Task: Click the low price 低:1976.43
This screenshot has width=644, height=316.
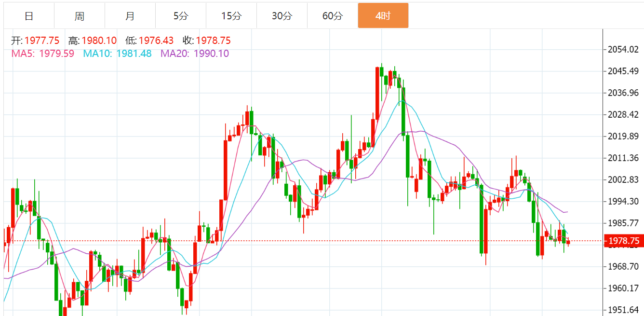Action: click(149, 41)
